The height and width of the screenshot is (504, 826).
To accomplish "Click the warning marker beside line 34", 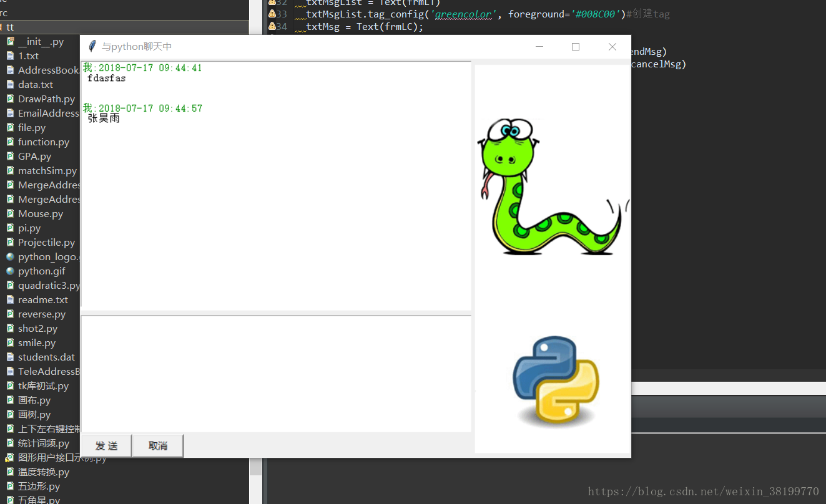I will (x=272, y=26).
